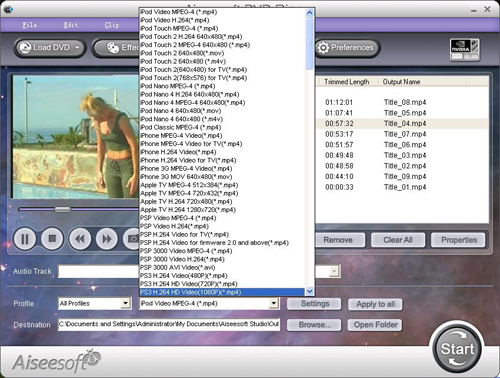Pick iPod Classic MPEG-4 (*.mp4)
This screenshot has height=378, width=500.
coord(222,127)
